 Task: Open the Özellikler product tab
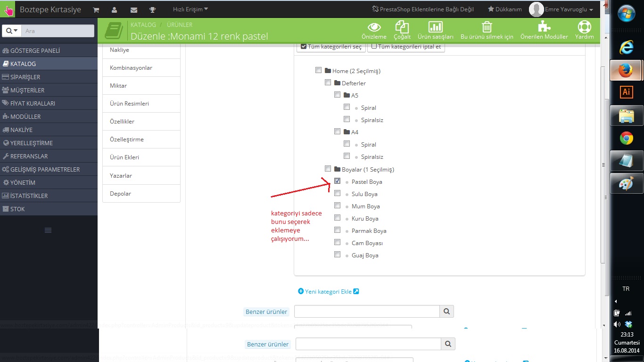(141, 122)
